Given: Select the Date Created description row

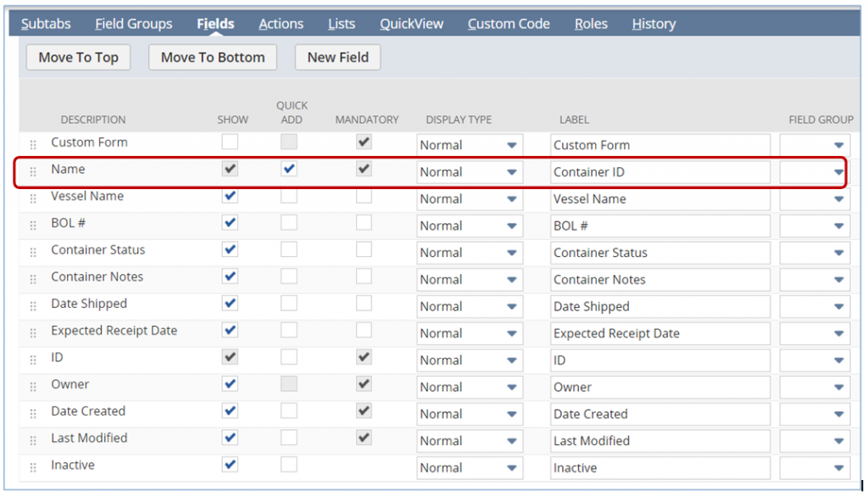Looking at the screenshot, I should click(88, 411).
